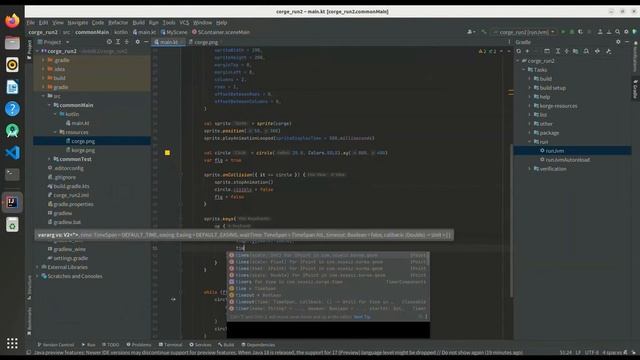This screenshot has height=360, width=640.
Task: Show applications grid in the dock
Action: tap(12, 343)
